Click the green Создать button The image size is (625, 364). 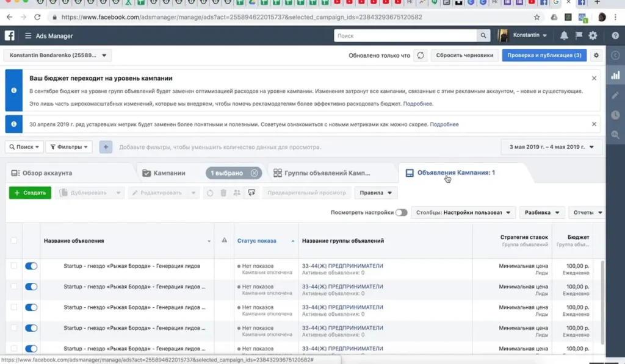pyautogui.click(x=31, y=193)
